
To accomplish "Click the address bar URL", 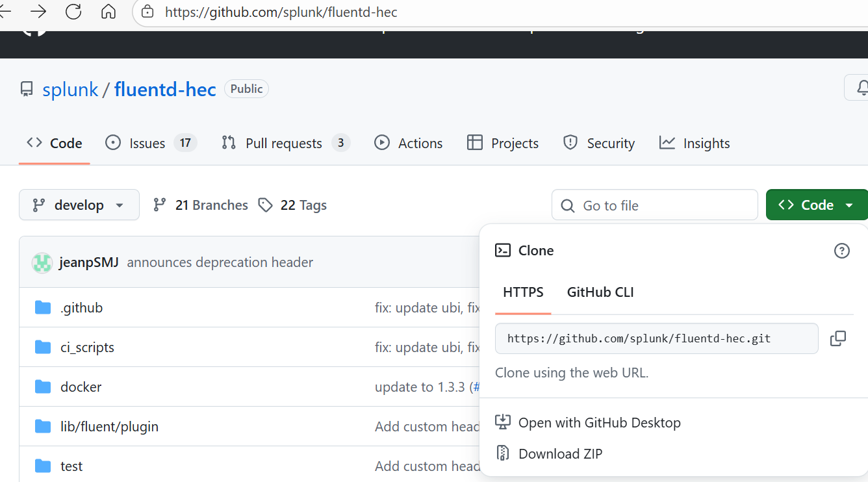I will (x=281, y=12).
